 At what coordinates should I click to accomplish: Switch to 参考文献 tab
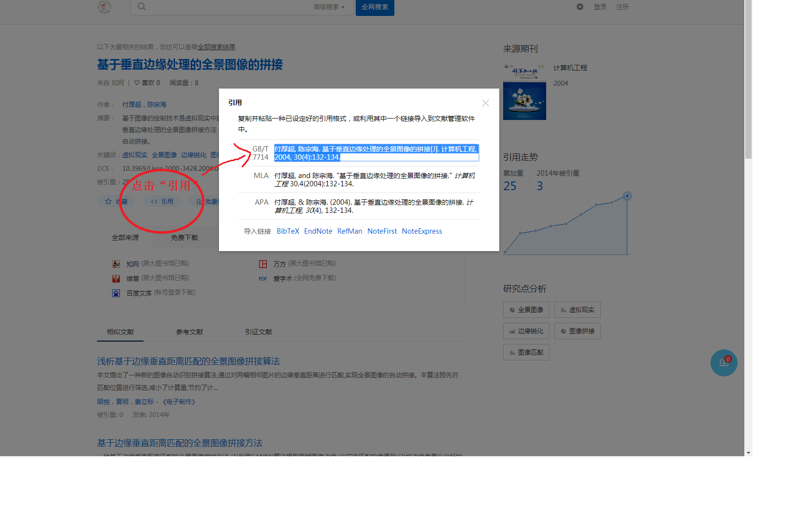[189, 332]
